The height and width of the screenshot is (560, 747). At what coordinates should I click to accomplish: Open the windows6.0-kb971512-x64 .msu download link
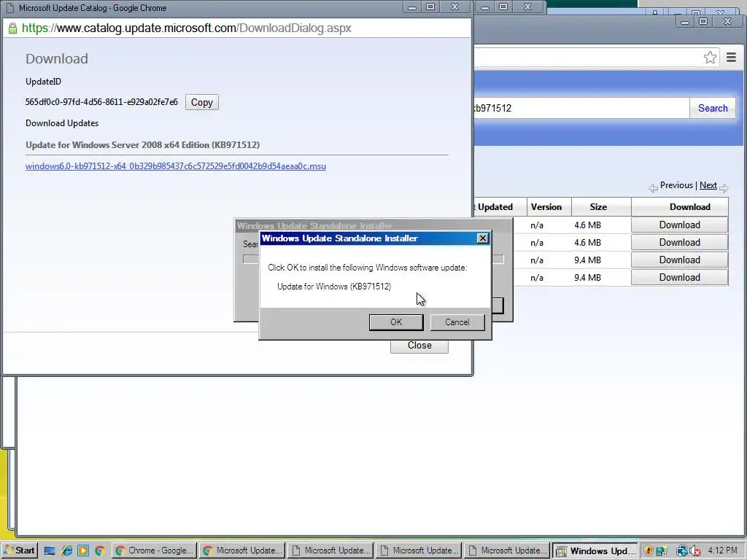176,166
